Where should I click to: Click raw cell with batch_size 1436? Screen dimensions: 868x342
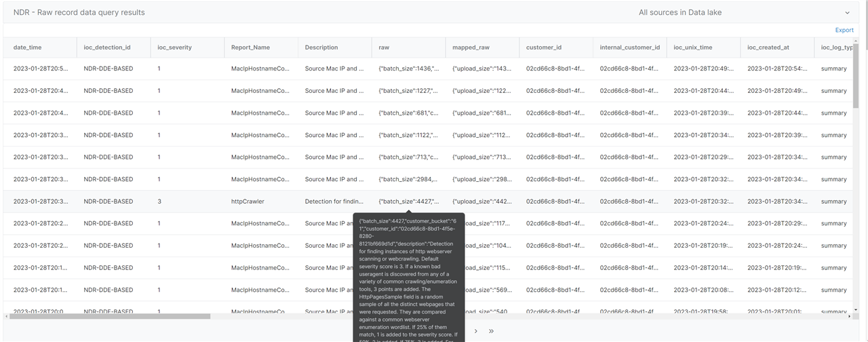(x=409, y=69)
